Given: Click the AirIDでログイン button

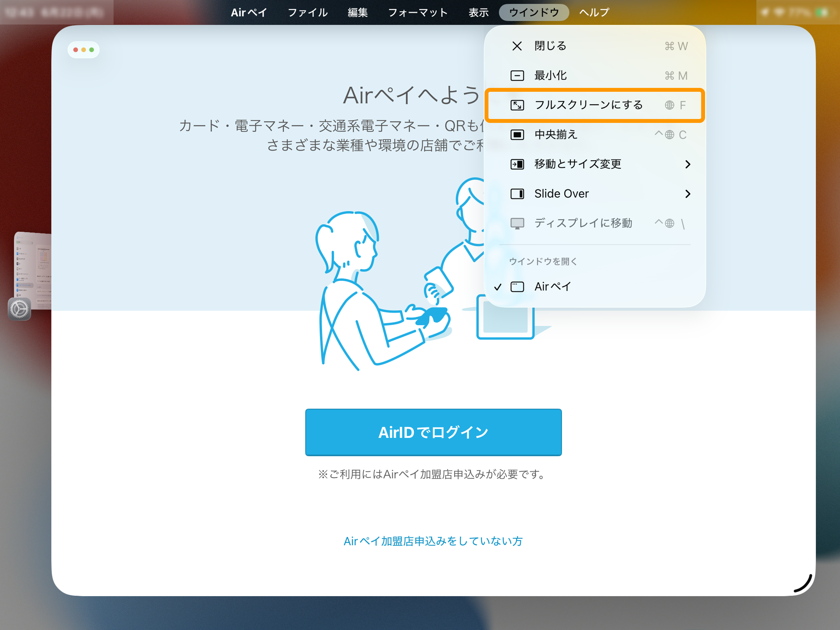Looking at the screenshot, I should tap(433, 432).
